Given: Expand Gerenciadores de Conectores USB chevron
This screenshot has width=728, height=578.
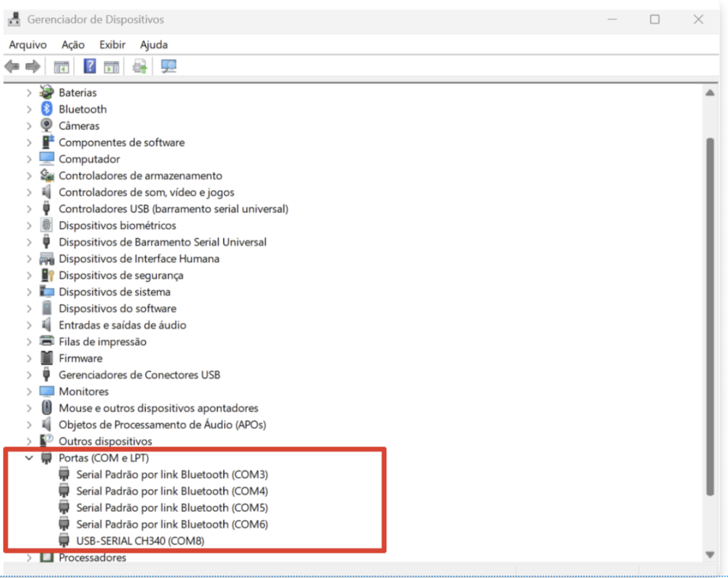Looking at the screenshot, I should (29, 375).
